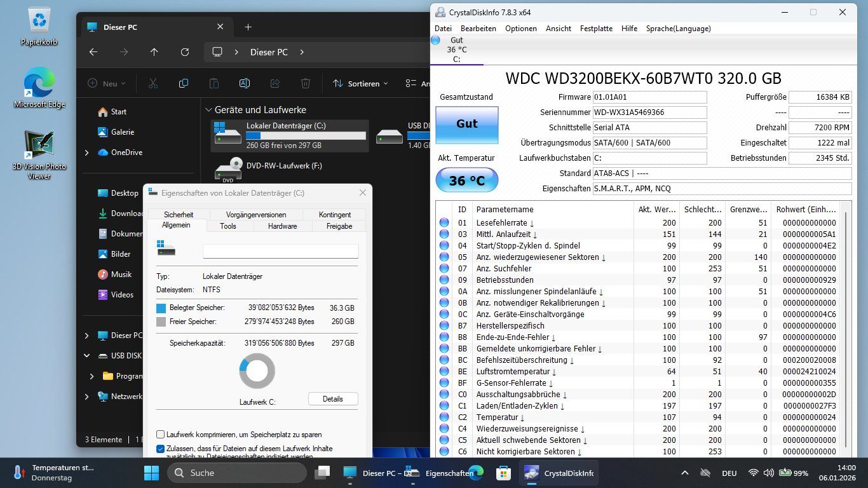
Task: Open the Bearbeiten menu in CrystalDiskInfo
Action: 478,29
